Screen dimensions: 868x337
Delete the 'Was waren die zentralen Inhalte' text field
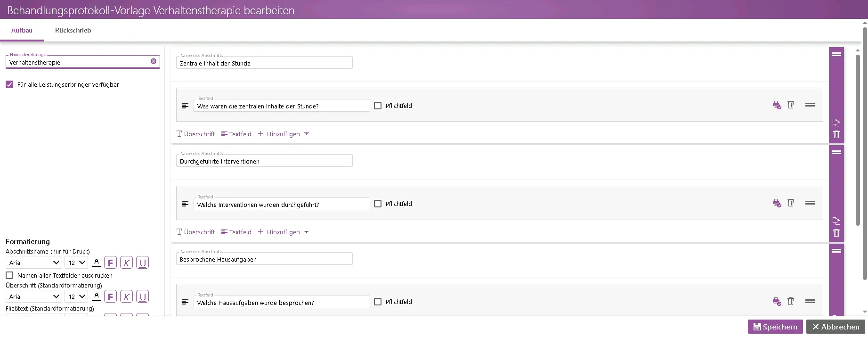791,105
